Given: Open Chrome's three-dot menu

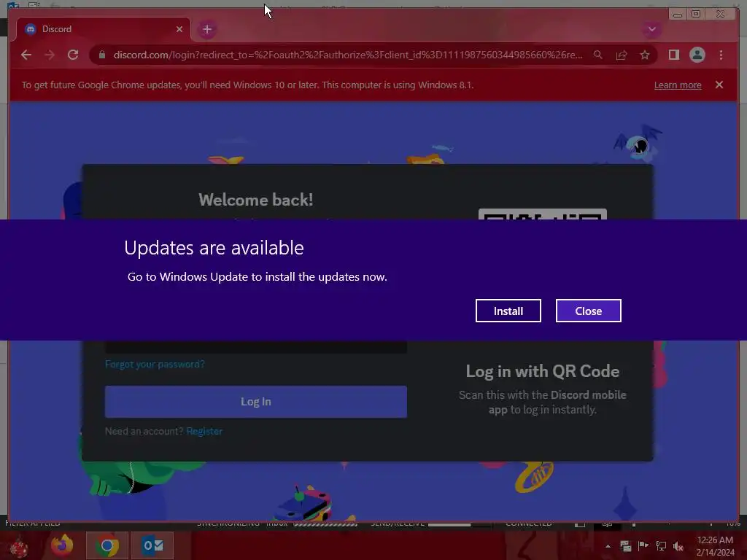Looking at the screenshot, I should [x=721, y=55].
